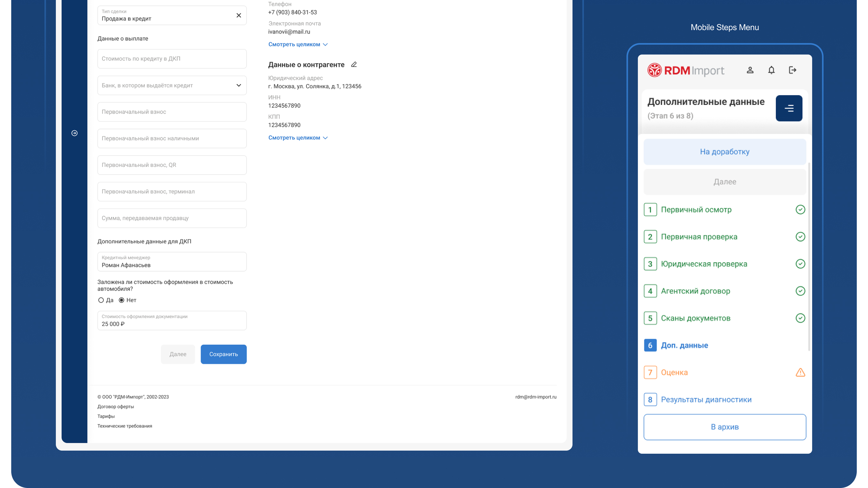868x488 pixels.
Task: Focus Первоначальный взнос field
Action: [x=172, y=112]
